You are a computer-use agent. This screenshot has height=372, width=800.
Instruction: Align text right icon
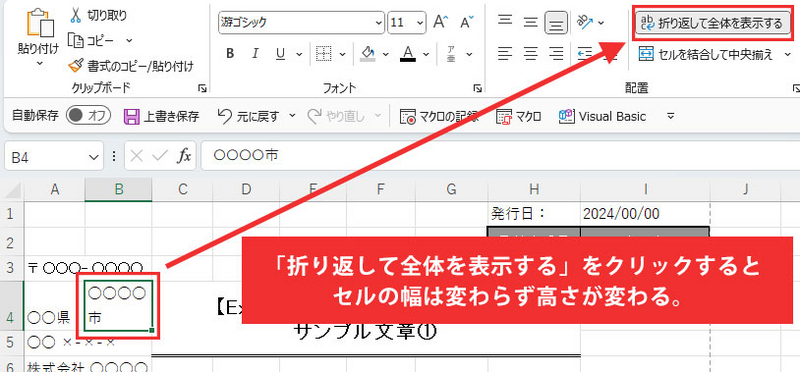556,53
